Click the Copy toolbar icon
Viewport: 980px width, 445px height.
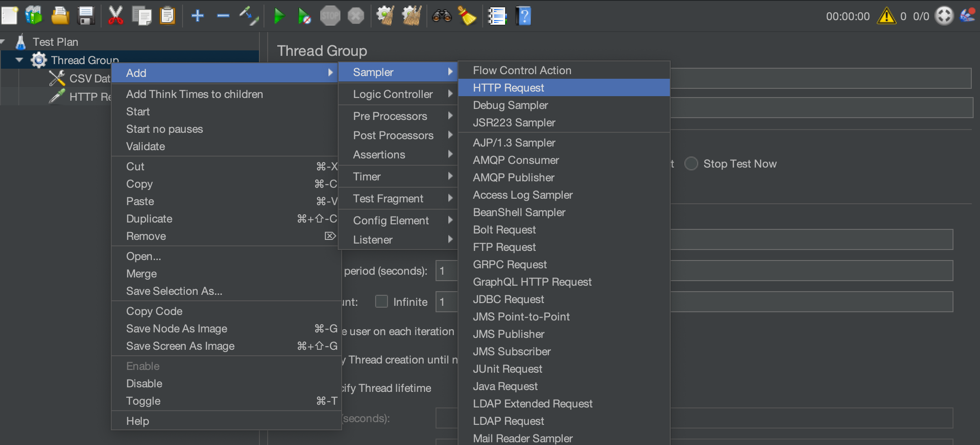[142, 16]
